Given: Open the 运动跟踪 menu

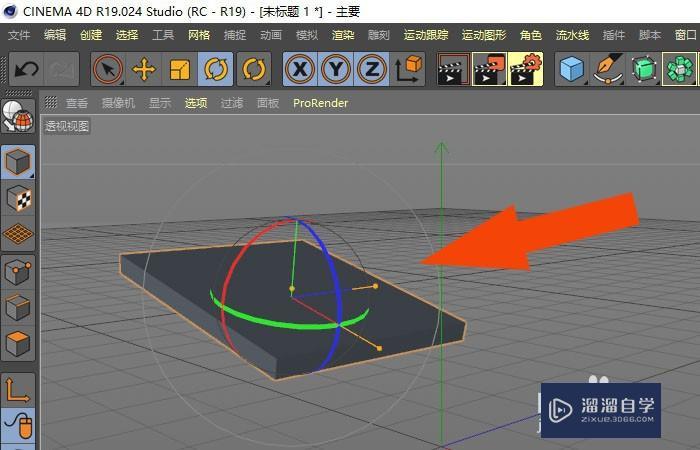Looking at the screenshot, I should (426, 35).
